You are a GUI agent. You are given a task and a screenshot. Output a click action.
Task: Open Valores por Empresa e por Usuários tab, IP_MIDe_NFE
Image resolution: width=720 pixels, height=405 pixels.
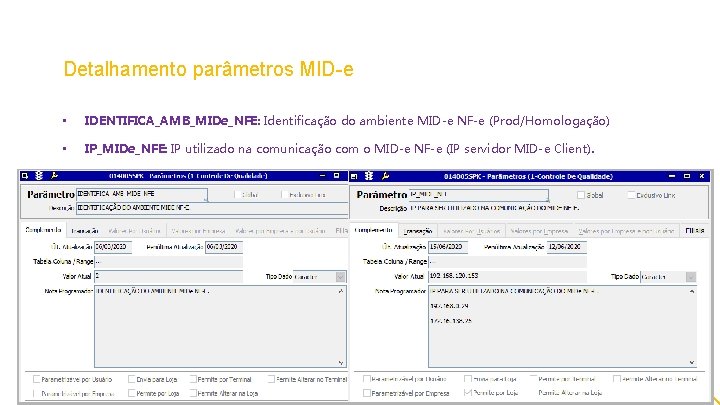tap(626, 231)
